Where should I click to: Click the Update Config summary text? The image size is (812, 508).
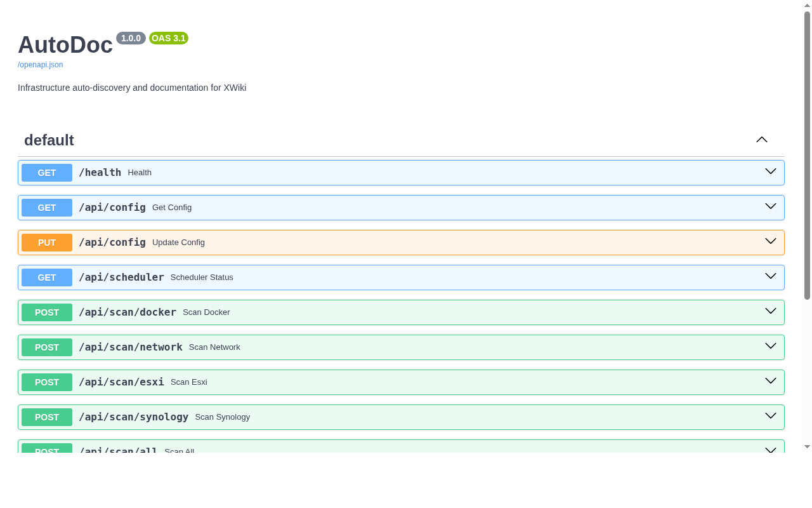178,243
